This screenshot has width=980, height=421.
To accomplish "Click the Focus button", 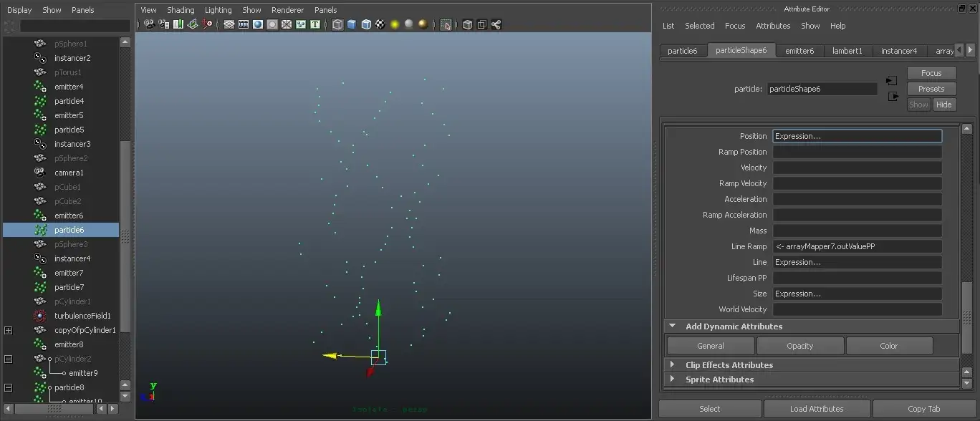I will [x=931, y=73].
